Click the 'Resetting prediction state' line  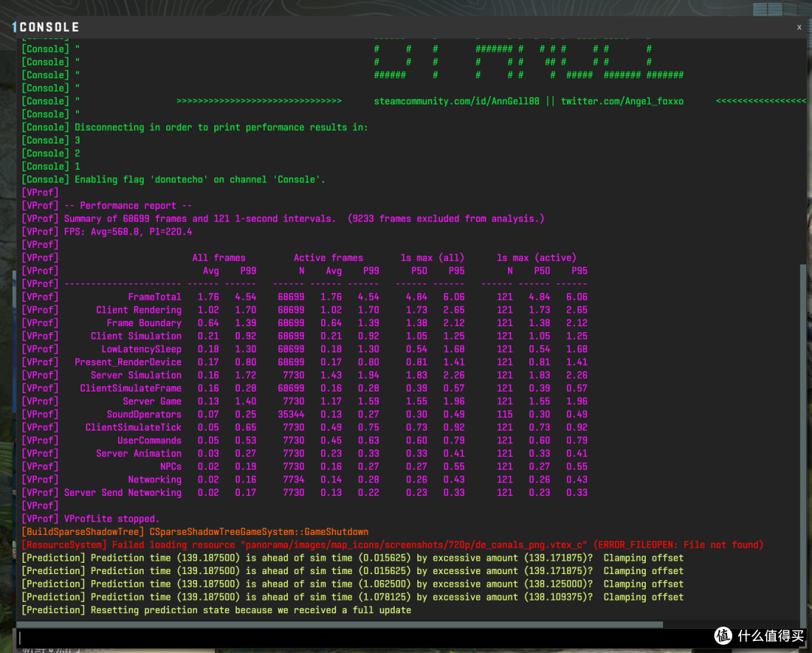pyautogui.click(x=216, y=610)
